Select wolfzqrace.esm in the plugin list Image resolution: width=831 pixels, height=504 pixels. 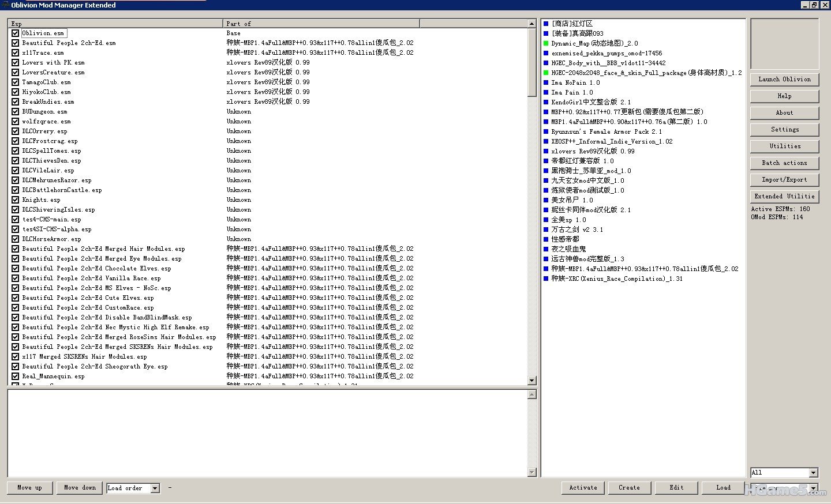point(46,122)
